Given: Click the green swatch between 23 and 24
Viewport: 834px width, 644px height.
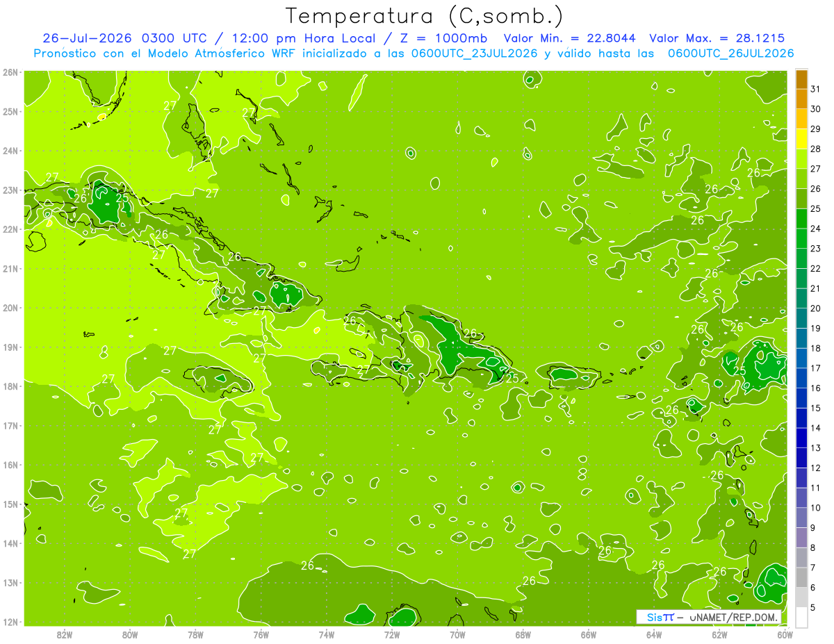Looking at the screenshot, I should tap(801, 238).
